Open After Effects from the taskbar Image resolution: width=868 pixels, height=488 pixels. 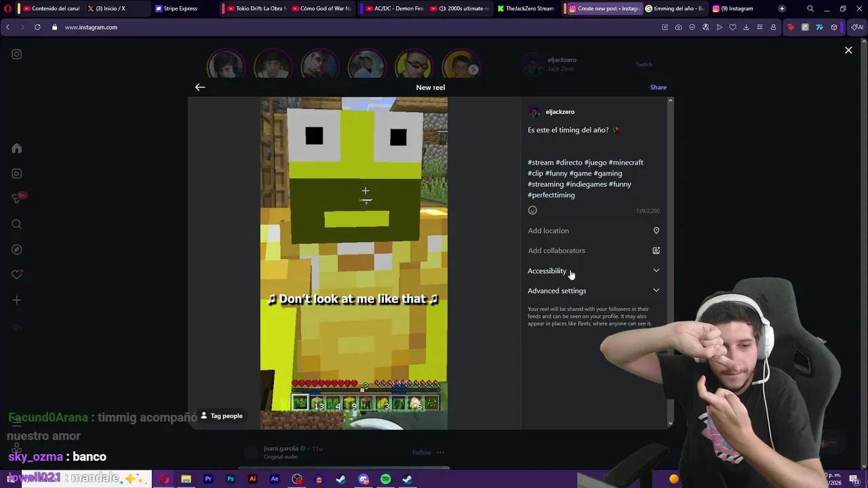click(x=275, y=479)
